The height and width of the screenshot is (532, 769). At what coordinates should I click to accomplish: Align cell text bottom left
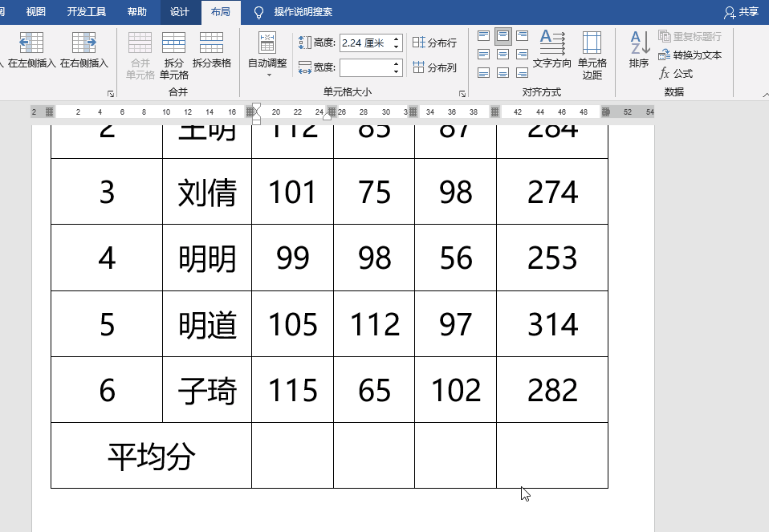point(483,73)
